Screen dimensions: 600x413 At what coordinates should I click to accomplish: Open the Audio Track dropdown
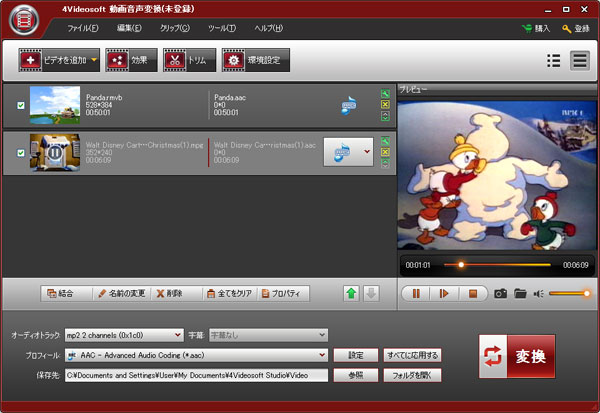[124, 335]
